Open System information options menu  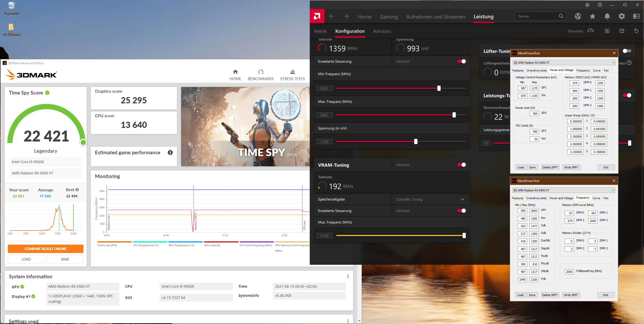click(348, 276)
